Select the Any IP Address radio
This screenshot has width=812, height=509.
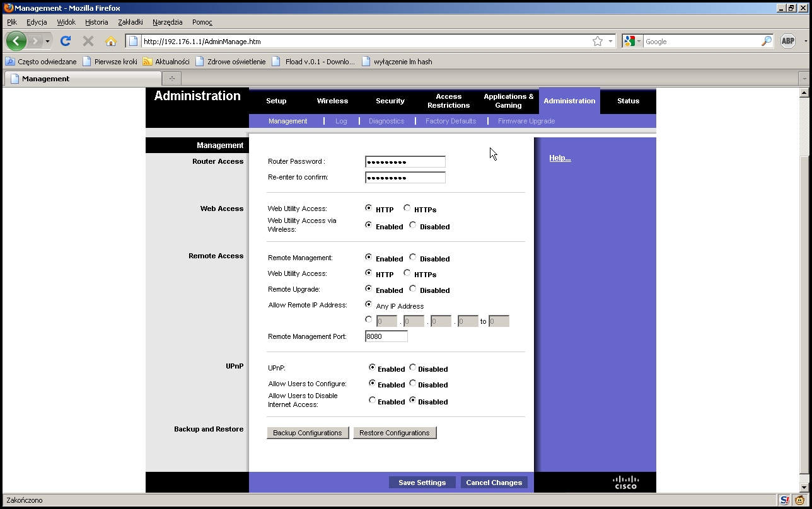[x=369, y=304]
